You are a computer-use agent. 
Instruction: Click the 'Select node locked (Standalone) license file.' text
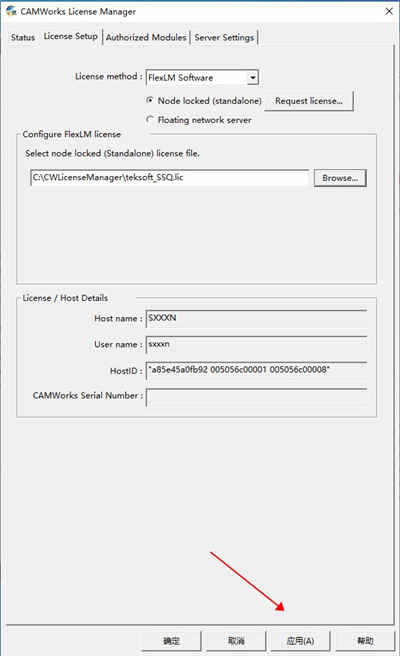pos(112,154)
